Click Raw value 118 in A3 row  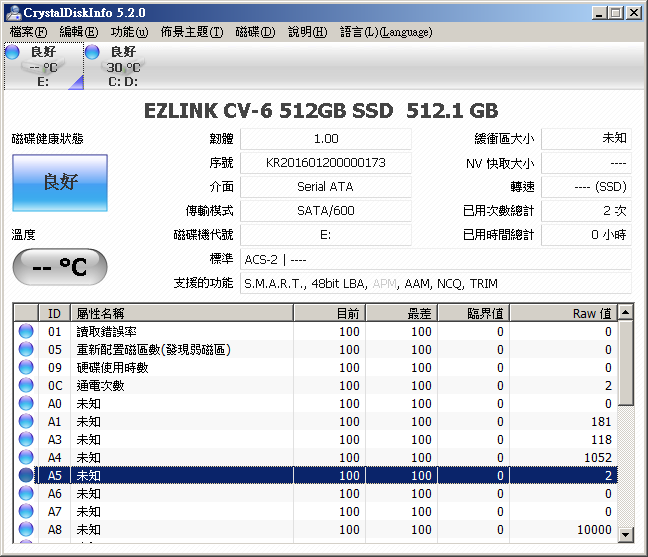(x=601, y=439)
